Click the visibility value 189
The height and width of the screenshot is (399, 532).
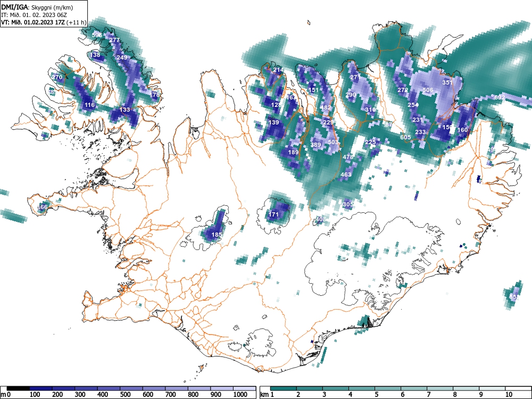(293, 152)
